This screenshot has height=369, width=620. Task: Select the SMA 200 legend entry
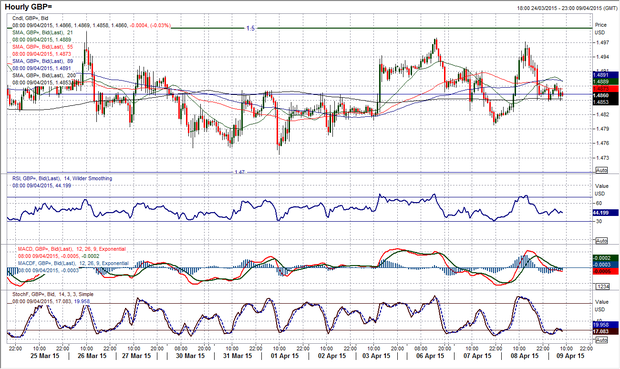[x=44, y=76]
